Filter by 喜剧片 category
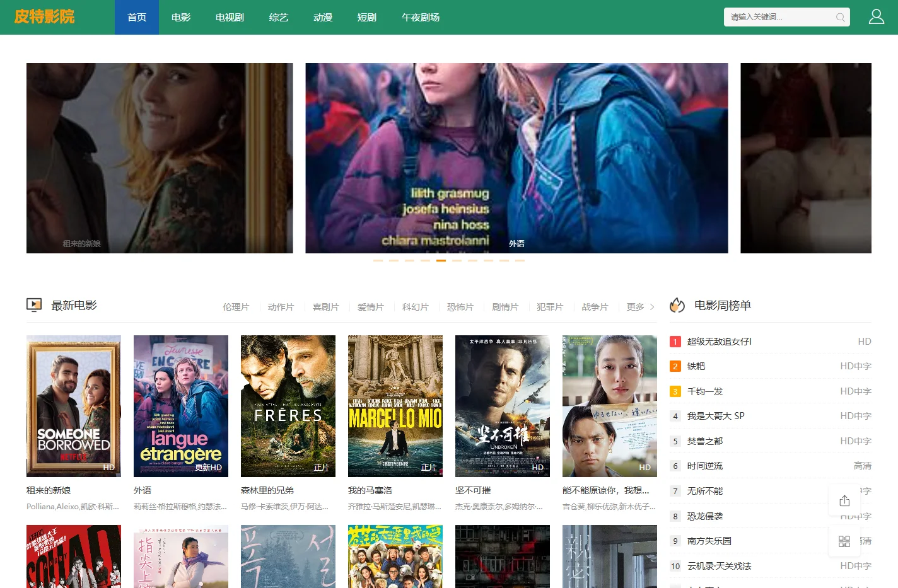The height and width of the screenshot is (588, 898). 325,307
